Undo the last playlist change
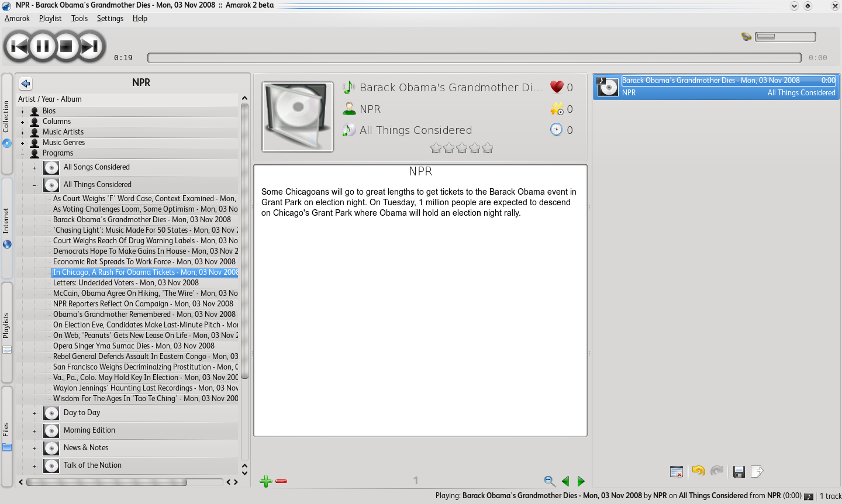The image size is (842, 504). [698, 471]
